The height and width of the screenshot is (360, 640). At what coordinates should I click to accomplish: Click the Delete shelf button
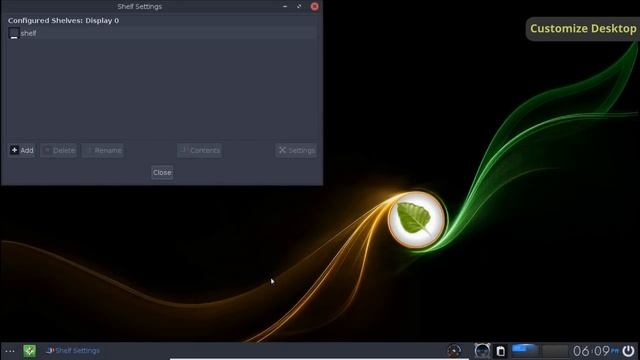(x=59, y=150)
